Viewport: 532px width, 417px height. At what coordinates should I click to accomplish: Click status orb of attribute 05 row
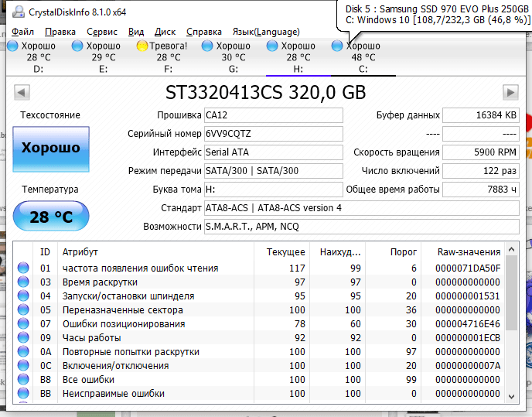(x=23, y=309)
